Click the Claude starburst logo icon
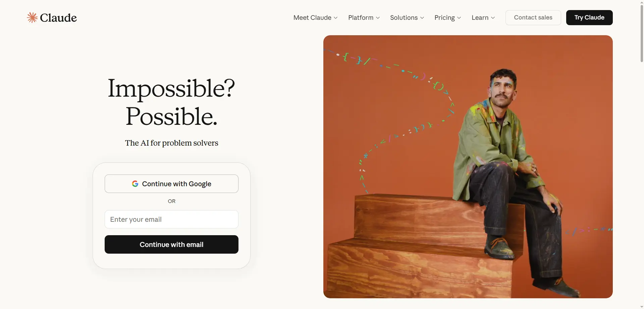The image size is (644, 309). 32,17
